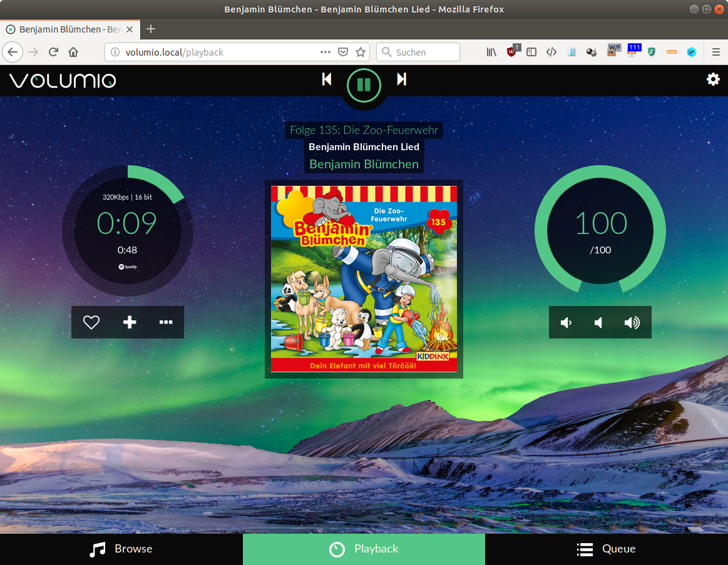
Task: Click the green shield extension icon
Action: (652, 52)
